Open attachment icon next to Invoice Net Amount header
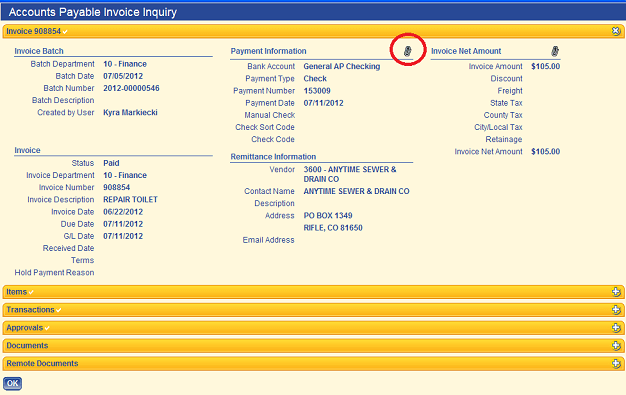Image resolution: width=626 pixels, height=395 pixels. coord(555,51)
